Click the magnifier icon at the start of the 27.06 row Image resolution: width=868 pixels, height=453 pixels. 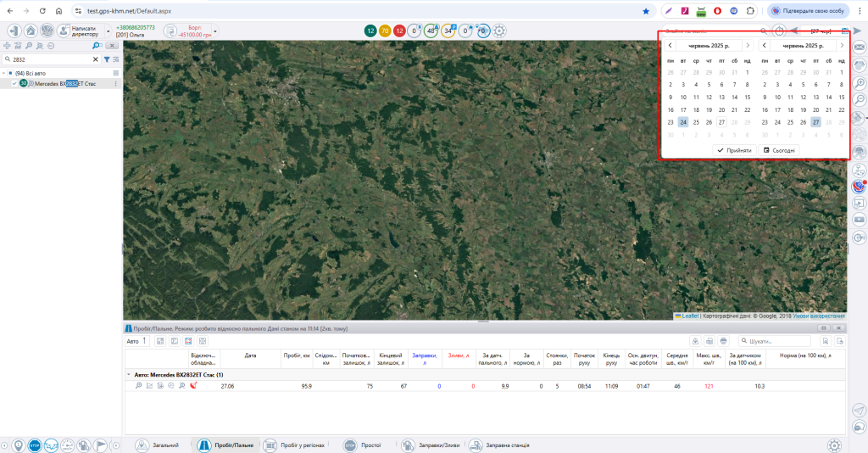138,386
